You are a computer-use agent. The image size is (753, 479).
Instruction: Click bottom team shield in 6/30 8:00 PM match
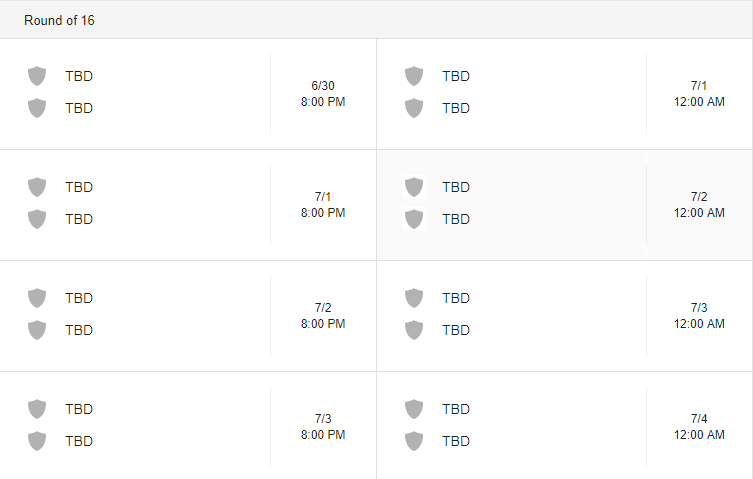click(37, 108)
